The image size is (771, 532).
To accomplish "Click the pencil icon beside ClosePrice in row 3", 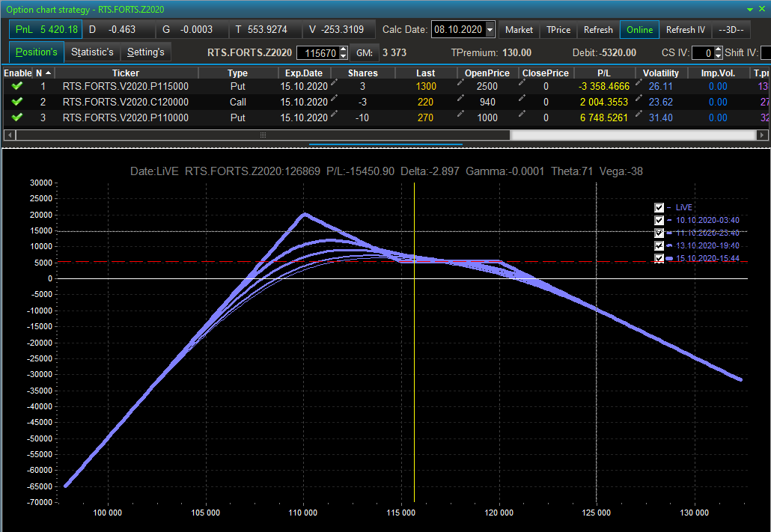I will pos(522,114).
